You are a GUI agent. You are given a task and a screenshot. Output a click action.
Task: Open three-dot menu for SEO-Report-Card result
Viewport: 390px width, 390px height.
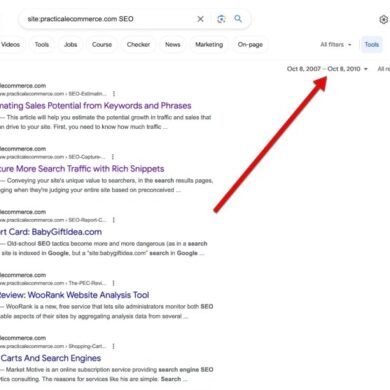coord(114,220)
